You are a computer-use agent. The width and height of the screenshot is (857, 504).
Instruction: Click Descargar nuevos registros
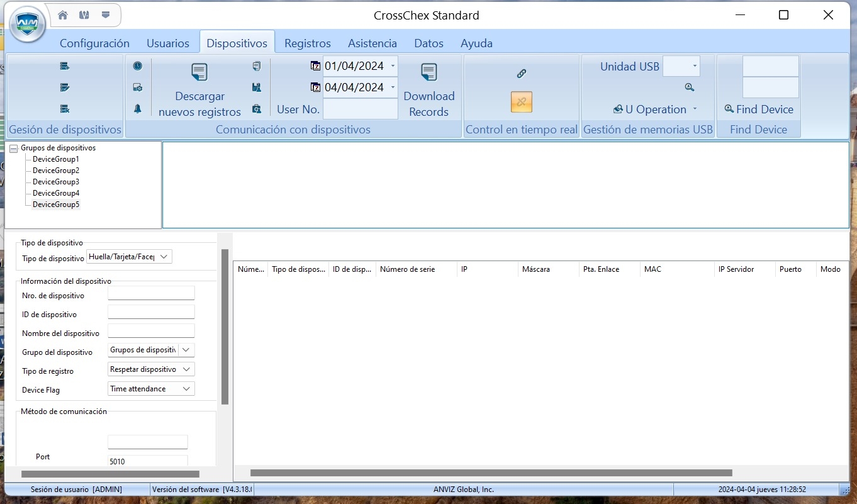(x=199, y=90)
